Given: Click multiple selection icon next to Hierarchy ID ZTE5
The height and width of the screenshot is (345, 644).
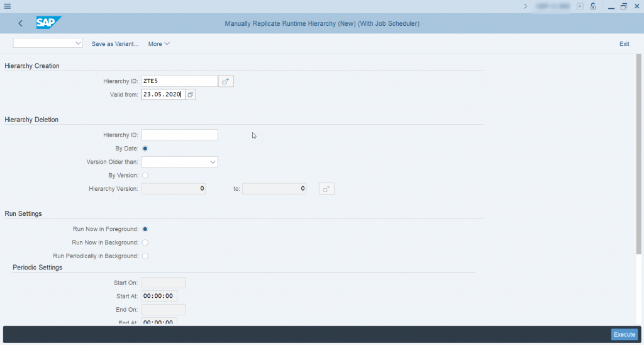Looking at the screenshot, I should click(226, 81).
